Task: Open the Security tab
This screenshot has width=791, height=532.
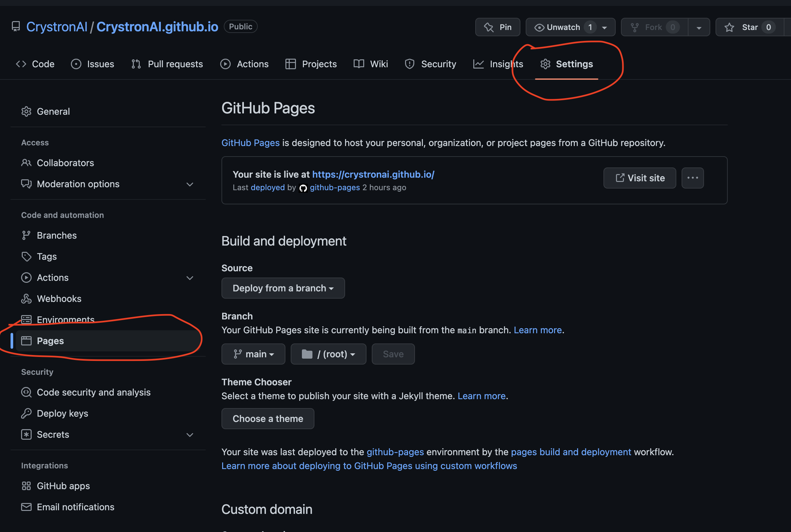Action: (430, 64)
